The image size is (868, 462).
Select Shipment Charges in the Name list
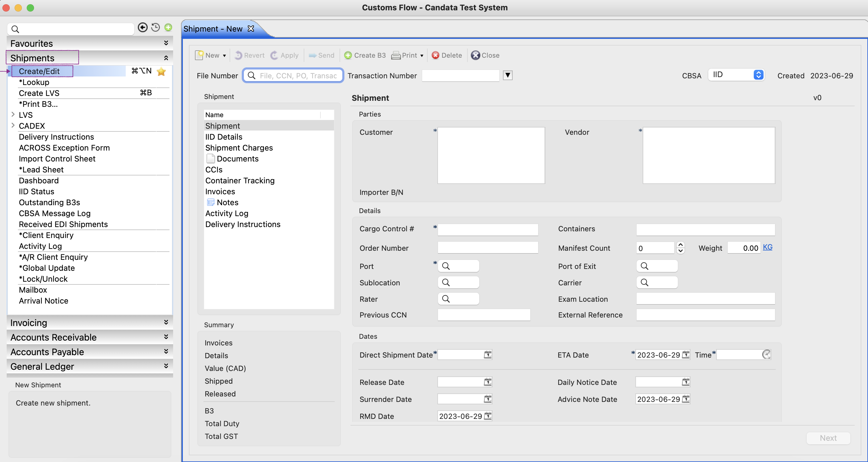tap(239, 148)
